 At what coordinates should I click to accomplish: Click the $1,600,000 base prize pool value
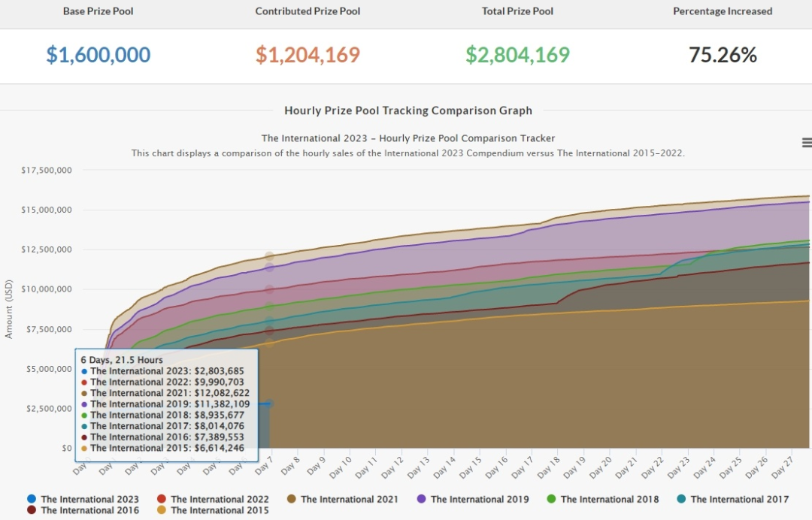tap(98, 55)
